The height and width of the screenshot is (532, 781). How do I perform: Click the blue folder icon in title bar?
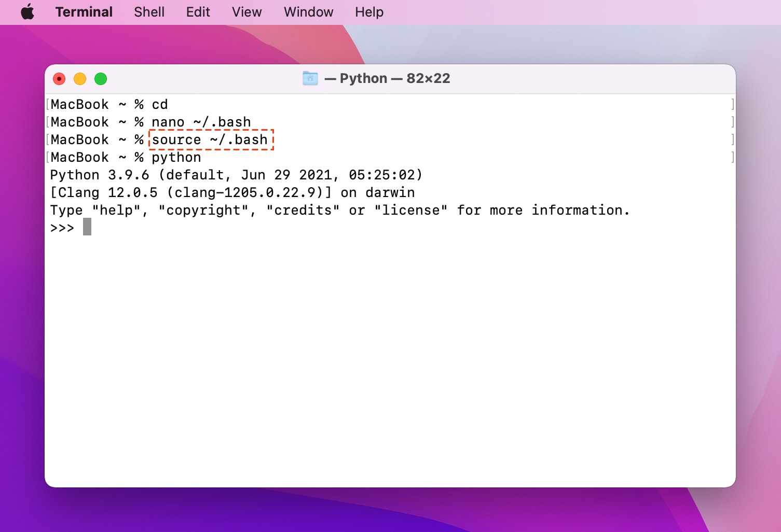pyautogui.click(x=310, y=78)
